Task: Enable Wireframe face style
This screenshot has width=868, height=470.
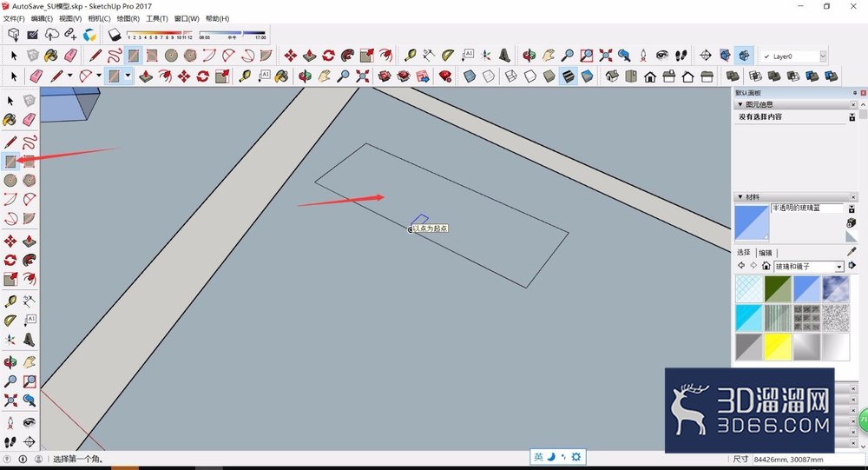Action: [511, 76]
